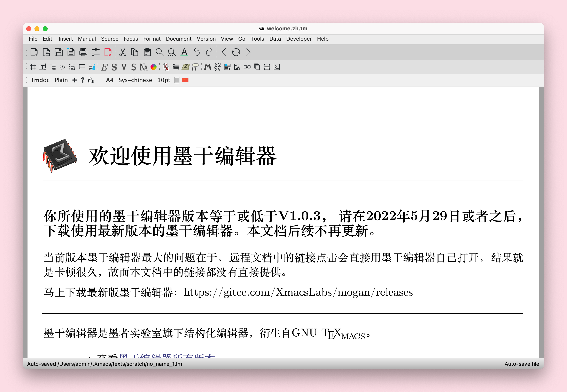Apply sans-serif S style icon
Screen dimensions: 567x392
(134, 67)
